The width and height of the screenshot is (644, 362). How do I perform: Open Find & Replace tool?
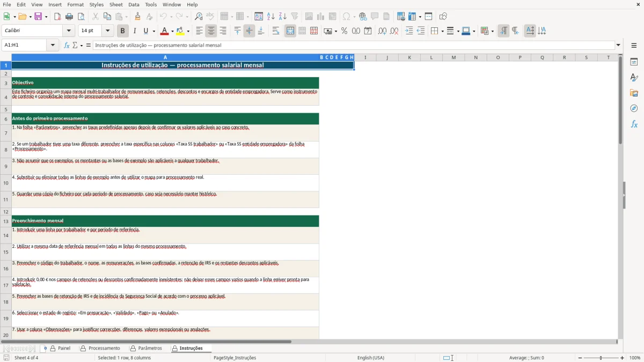199,17
